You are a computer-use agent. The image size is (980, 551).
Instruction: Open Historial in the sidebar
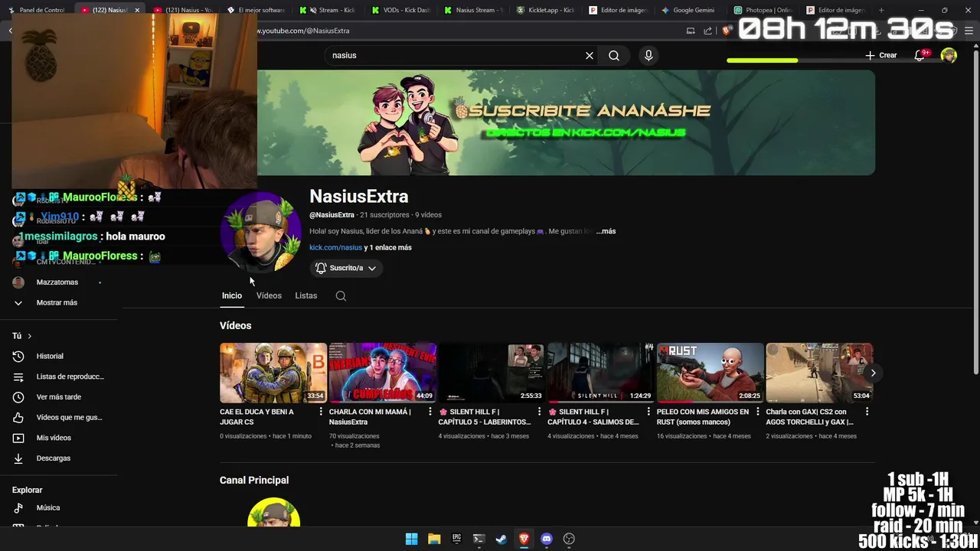50,356
